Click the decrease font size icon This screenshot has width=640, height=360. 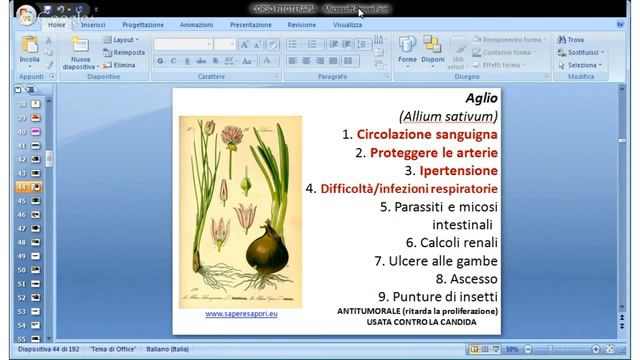pyautogui.click(x=258, y=44)
